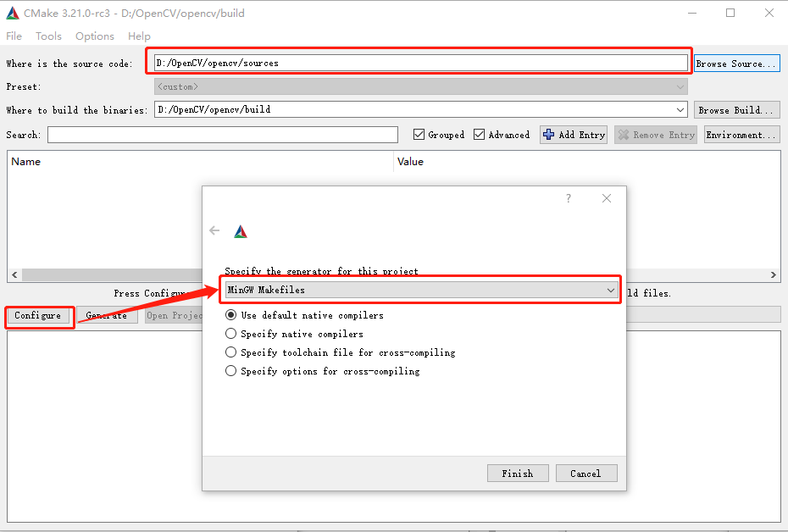Image resolution: width=788 pixels, height=532 pixels.
Task: Click the back arrow in the generator dialog
Action: [214, 230]
